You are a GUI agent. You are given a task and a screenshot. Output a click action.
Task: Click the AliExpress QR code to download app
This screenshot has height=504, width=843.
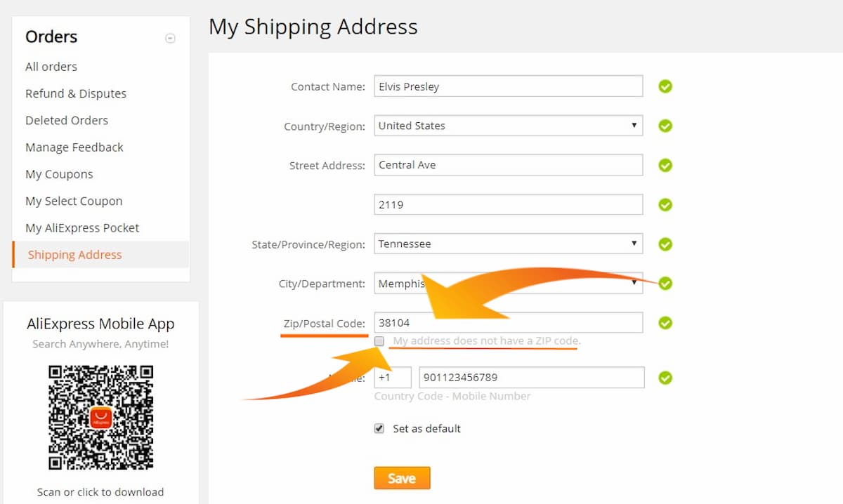pos(100,418)
